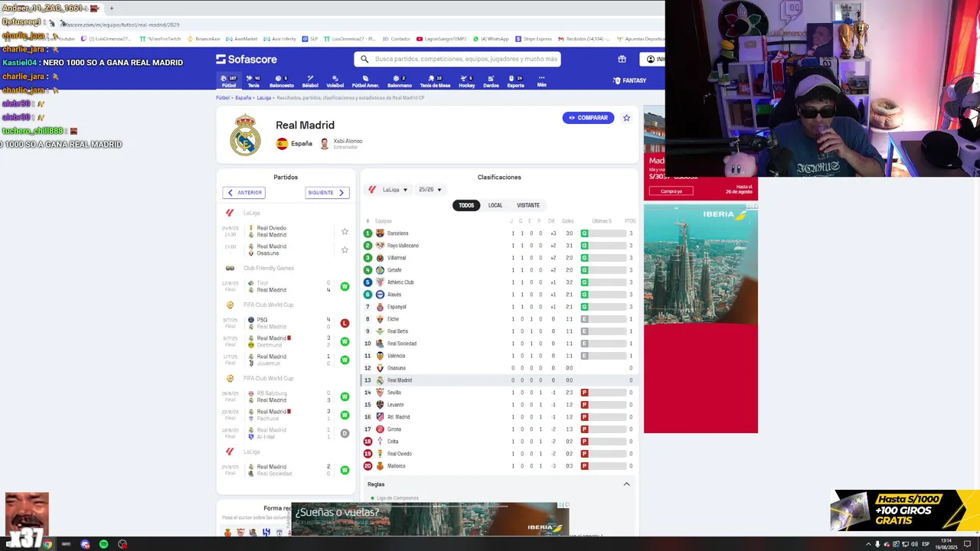The height and width of the screenshot is (551, 980).
Task: Click the Spotify icon in taskbar
Action: (x=103, y=544)
